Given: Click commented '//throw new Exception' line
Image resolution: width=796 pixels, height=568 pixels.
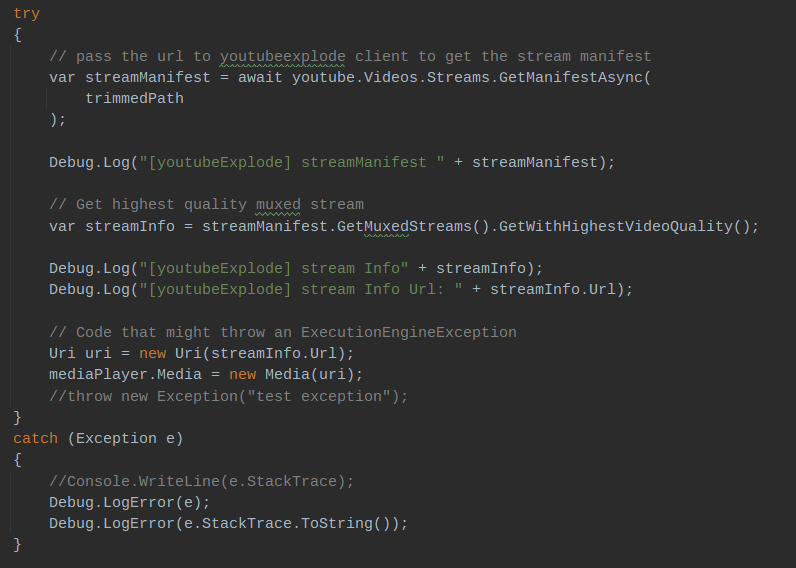Looking at the screenshot, I should 228,396.
